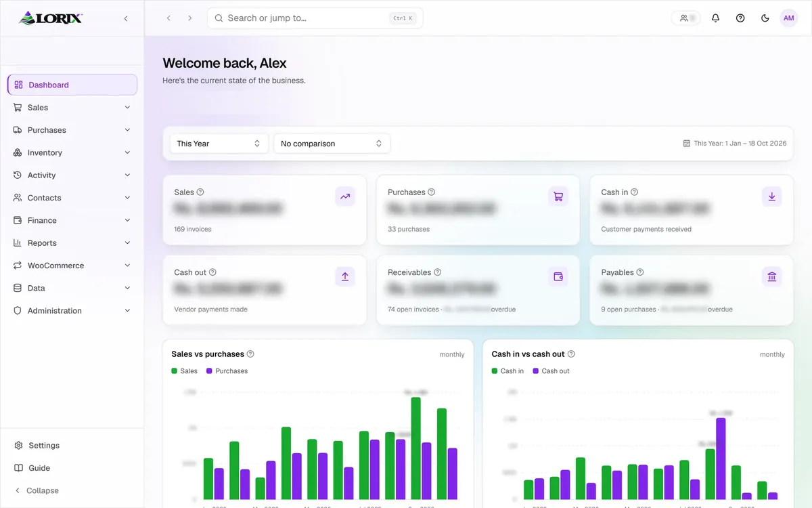Viewport: 812px width, 508px height.
Task: Open Settings in the sidebar
Action: click(72, 445)
